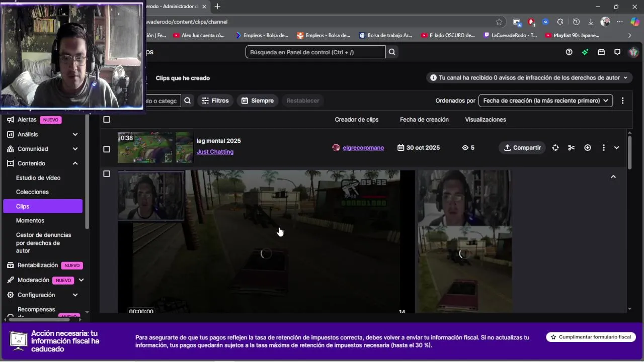Tick the checkbox for lag mental 2025 clip
The width and height of the screenshot is (644, 362).
107,149
